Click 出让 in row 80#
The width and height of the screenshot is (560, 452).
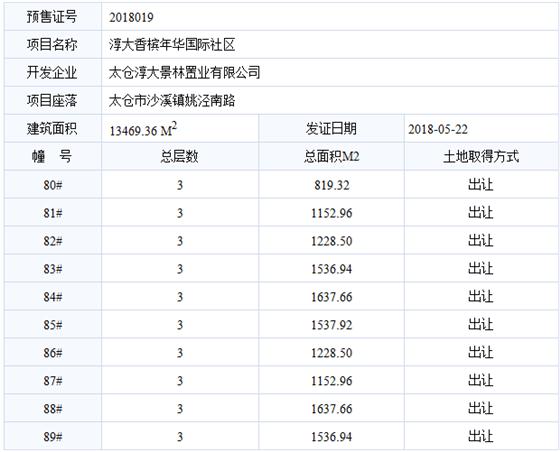point(481,185)
